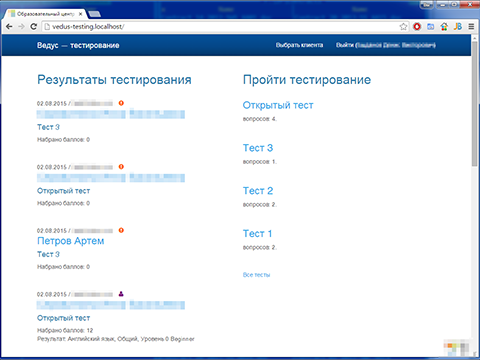480x360 pixels.
Task: Click the purple user icon beside last result
Action: click(121, 294)
